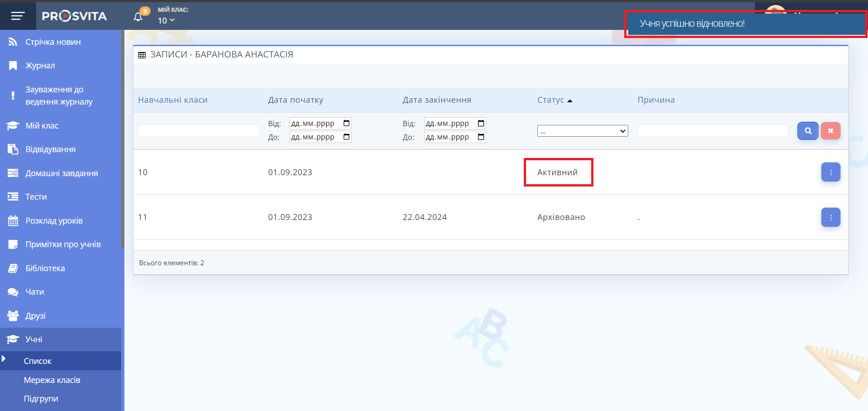Expand the 'Мій клас' 10 class selector
The image size is (868, 411).
[x=166, y=20]
